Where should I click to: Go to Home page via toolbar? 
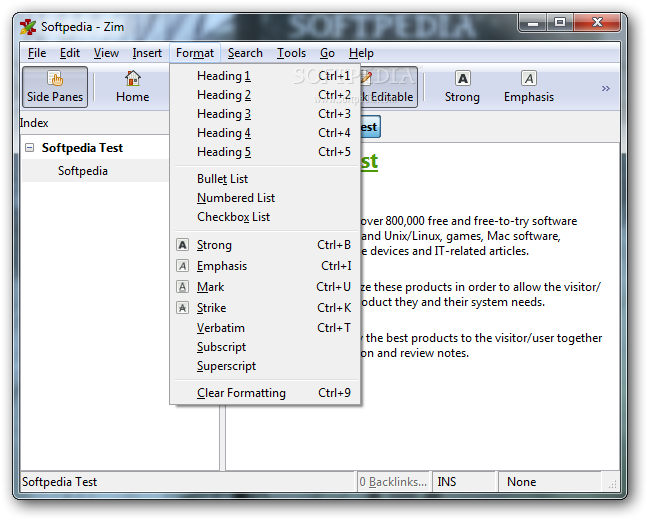133,87
